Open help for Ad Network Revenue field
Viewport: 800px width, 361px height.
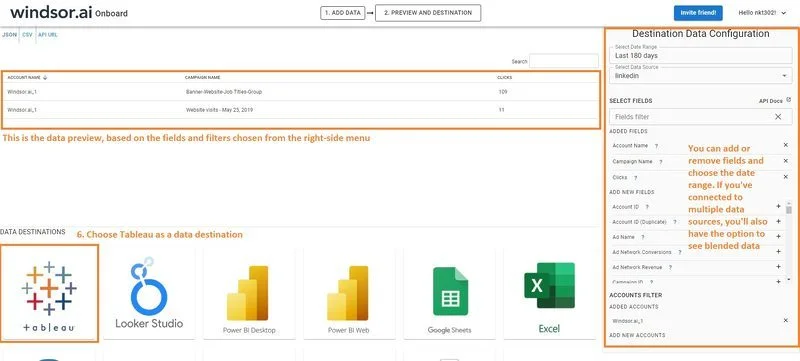pyautogui.click(x=670, y=267)
